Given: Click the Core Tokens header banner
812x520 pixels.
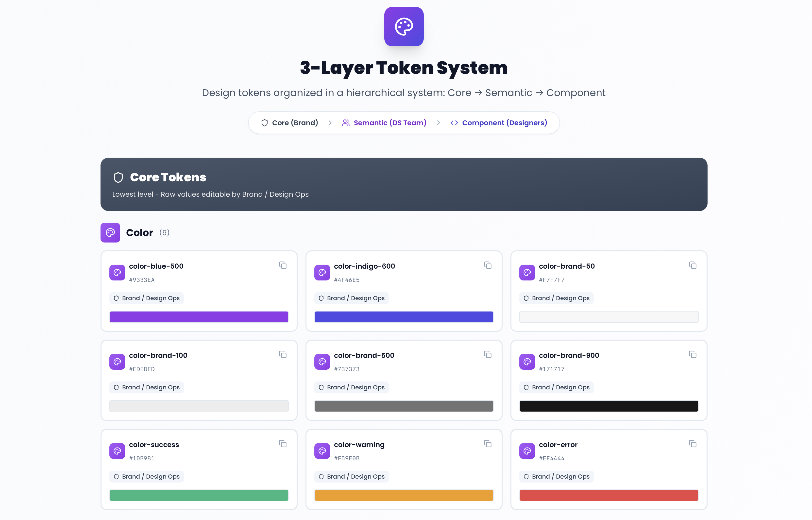Looking at the screenshot, I should [x=404, y=184].
